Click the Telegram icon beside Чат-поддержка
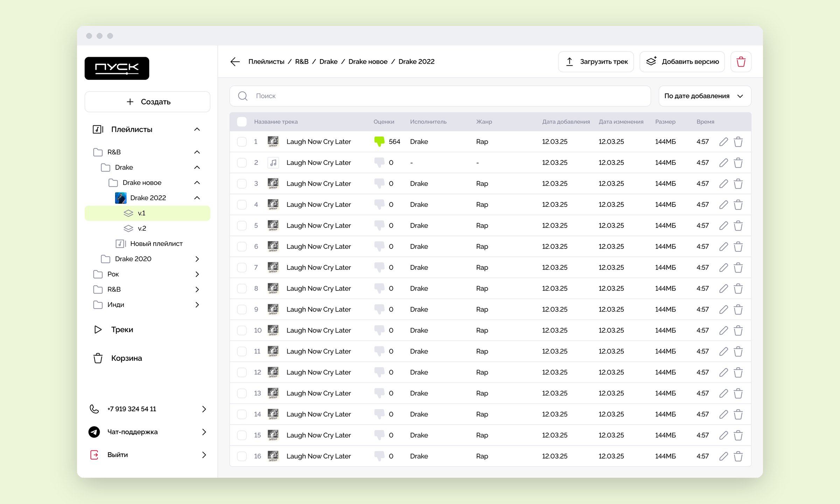 pyautogui.click(x=94, y=432)
